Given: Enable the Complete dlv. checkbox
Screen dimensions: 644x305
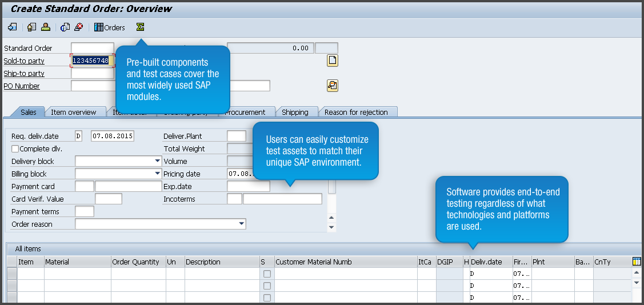Looking at the screenshot, I should click(x=15, y=149).
